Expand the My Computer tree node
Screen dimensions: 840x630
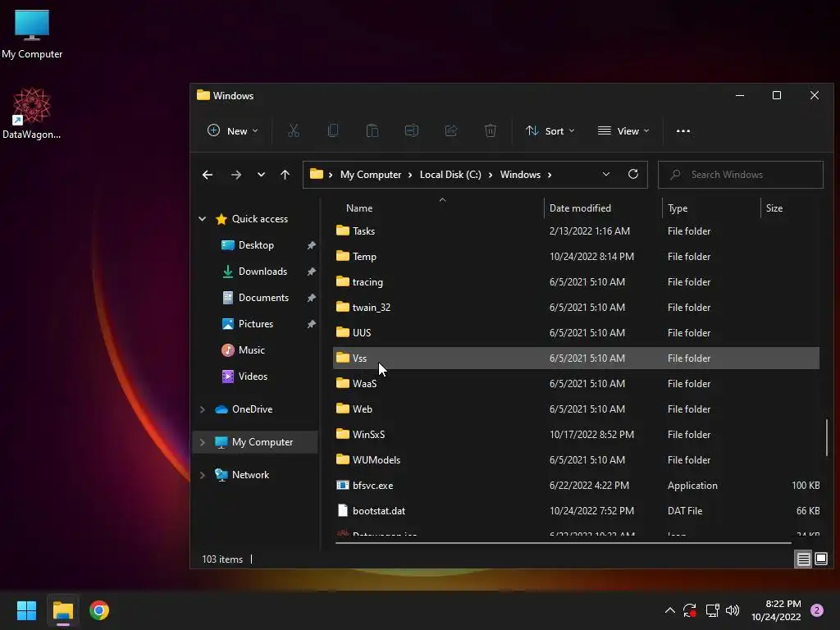[203, 442]
